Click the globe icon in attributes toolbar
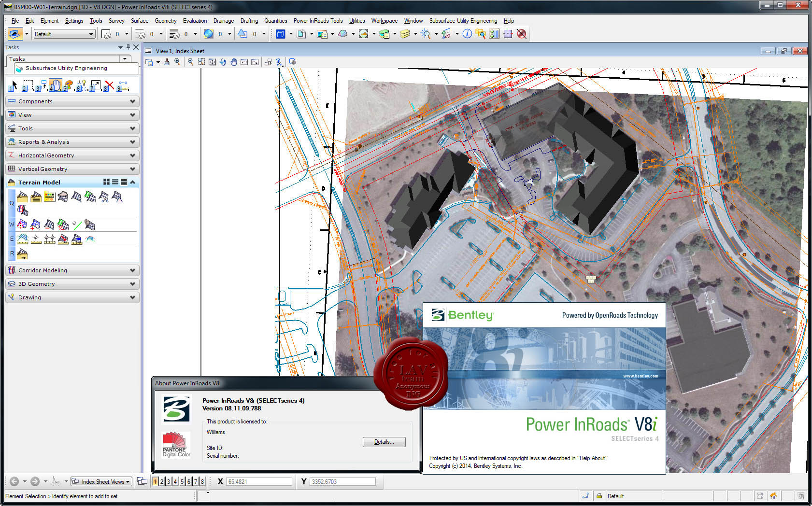This screenshot has width=812, height=506. point(208,34)
